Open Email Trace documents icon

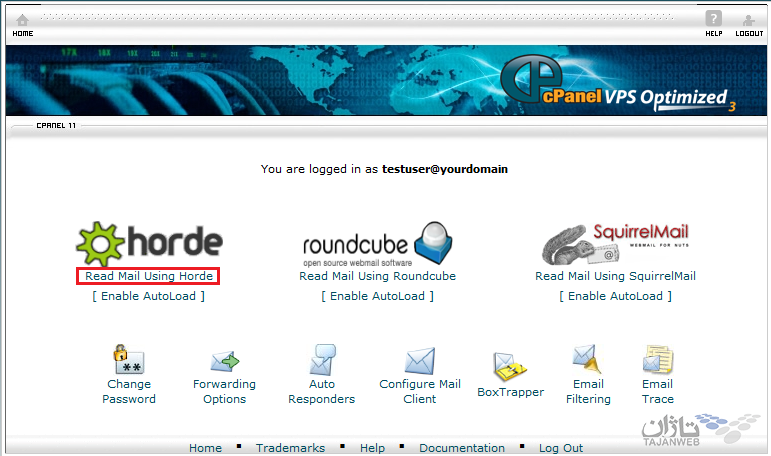pos(657,360)
